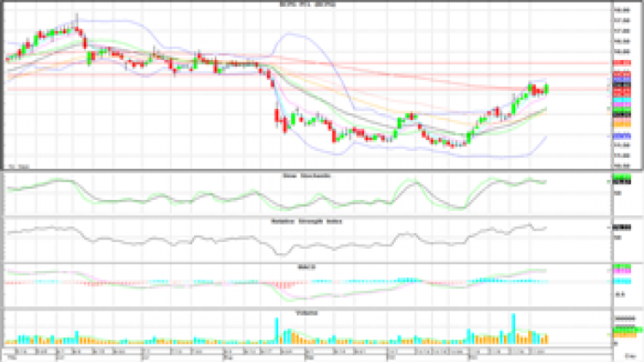Select the Relative Strength Index panel title
This screenshot has width=644, height=362.
(x=307, y=220)
